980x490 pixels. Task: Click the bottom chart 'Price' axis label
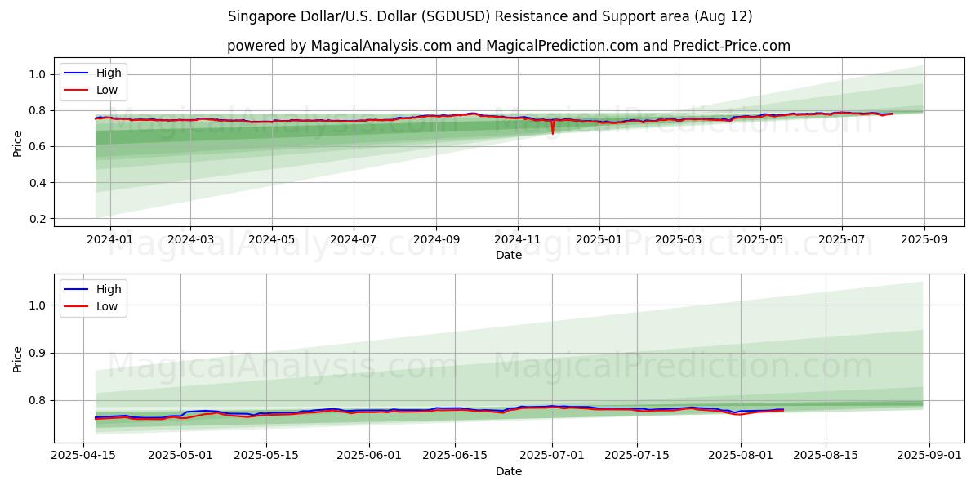18,359
